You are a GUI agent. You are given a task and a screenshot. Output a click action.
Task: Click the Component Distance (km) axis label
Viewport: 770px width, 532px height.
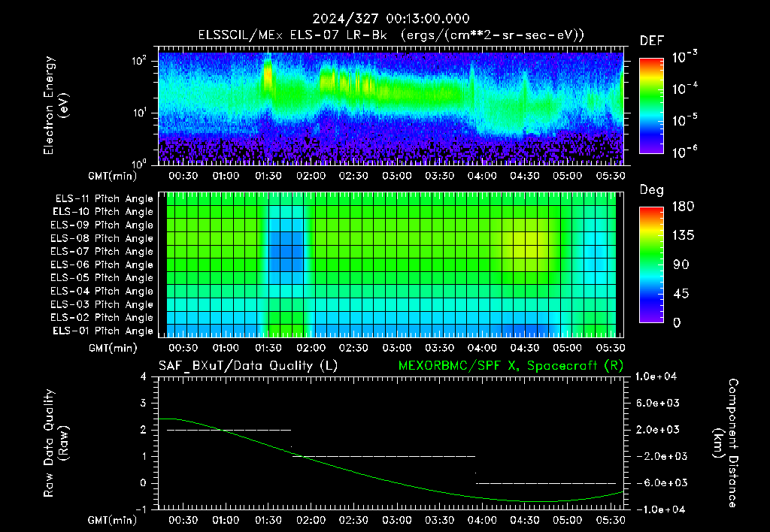(726, 443)
